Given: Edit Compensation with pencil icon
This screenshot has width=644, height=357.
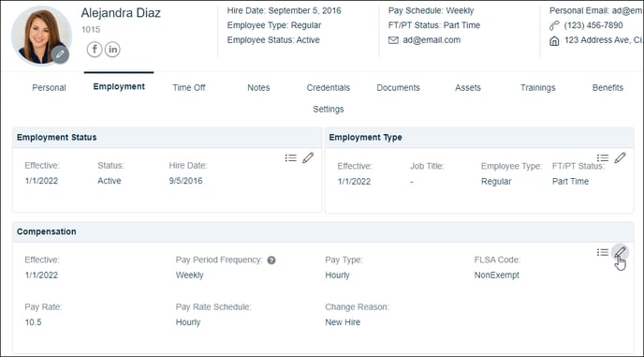Looking at the screenshot, I should [621, 252].
